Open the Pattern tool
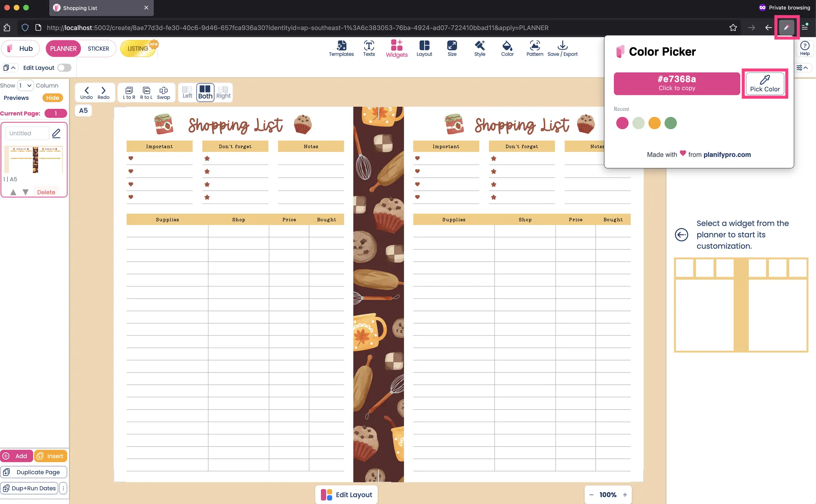The width and height of the screenshot is (816, 504). pyautogui.click(x=534, y=48)
